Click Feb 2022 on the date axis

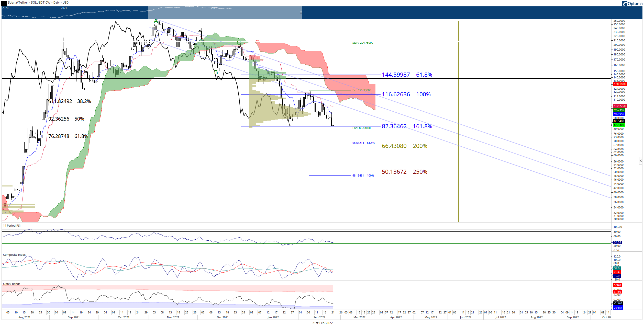pos(319,317)
